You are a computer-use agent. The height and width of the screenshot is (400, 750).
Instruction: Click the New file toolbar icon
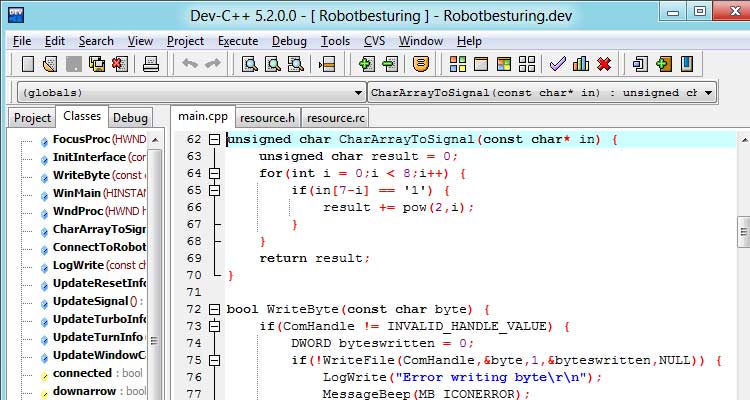[28, 64]
